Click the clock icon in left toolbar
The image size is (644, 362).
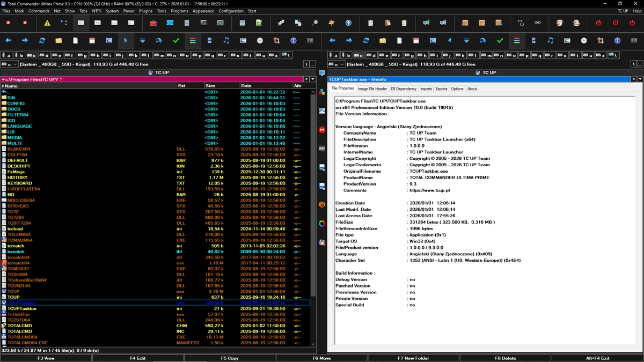(x=260, y=41)
